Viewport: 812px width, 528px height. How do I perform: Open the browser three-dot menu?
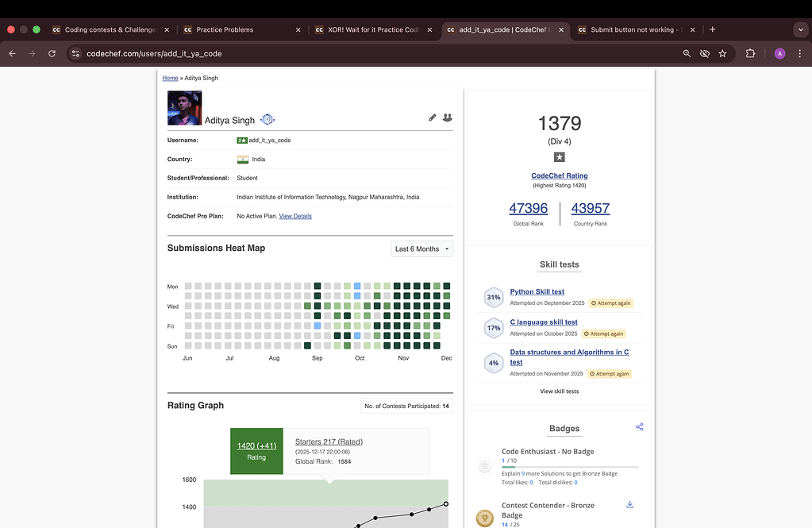[802, 53]
